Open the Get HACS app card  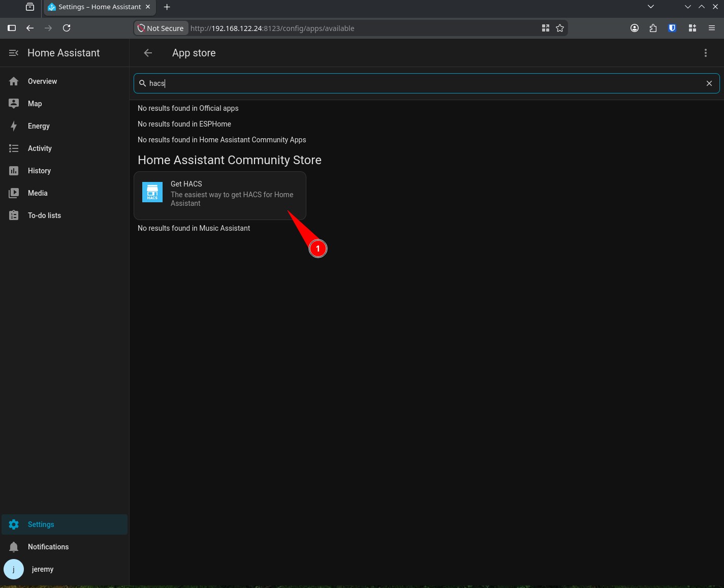coord(220,196)
